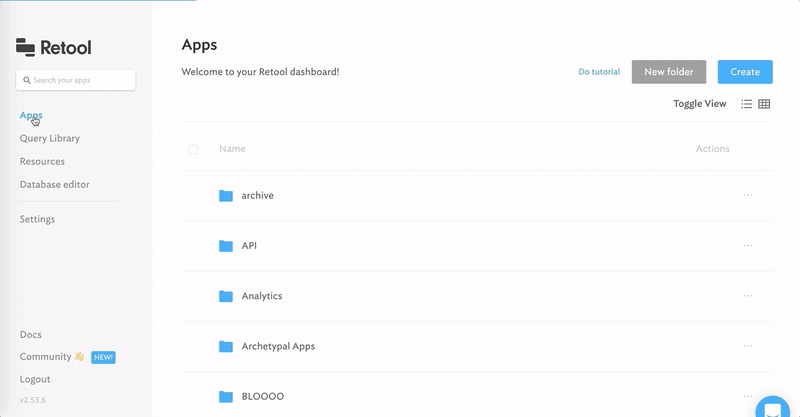Open actions menu for Archetypal Apps
The width and height of the screenshot is (800, 417).
click(x=747, y=346)
